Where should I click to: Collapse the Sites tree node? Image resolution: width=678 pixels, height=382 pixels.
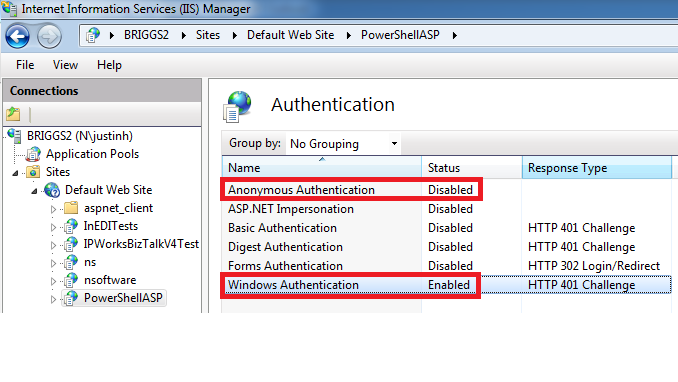(16, 173)
